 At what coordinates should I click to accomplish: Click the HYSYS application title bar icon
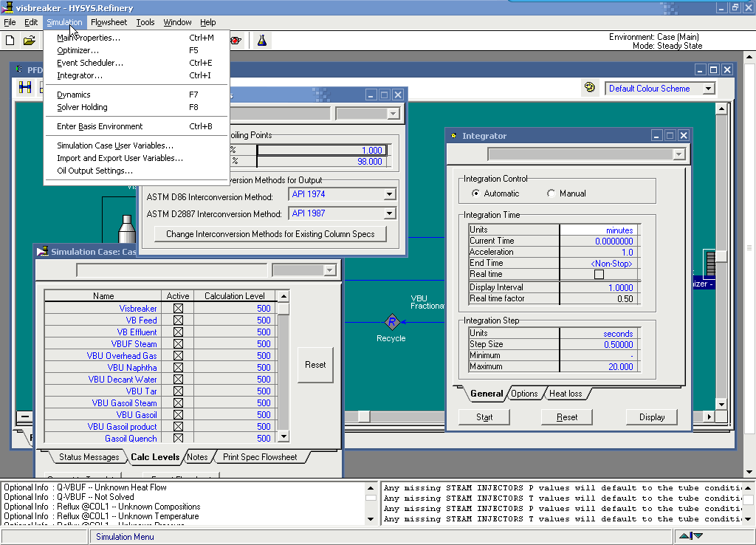coord(7,7)
